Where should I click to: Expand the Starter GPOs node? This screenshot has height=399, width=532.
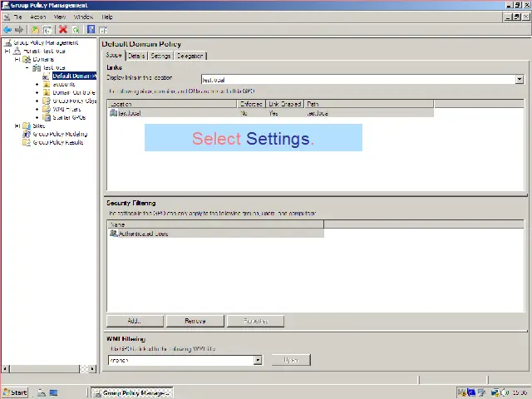(x=37, y=117)
